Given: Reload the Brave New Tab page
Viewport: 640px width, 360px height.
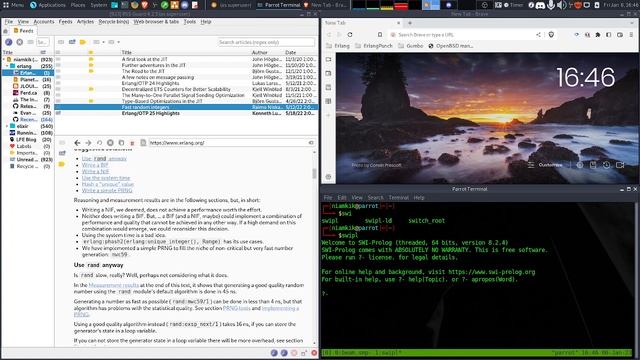Looking at the screenshot, I should 350,35.
